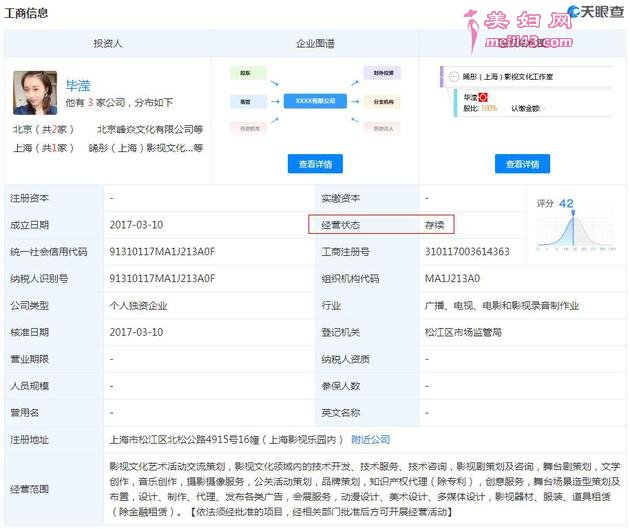Click investor name link 毕滢
The width and height of the screenshot is (630, 529).
(x=78, y=86)
